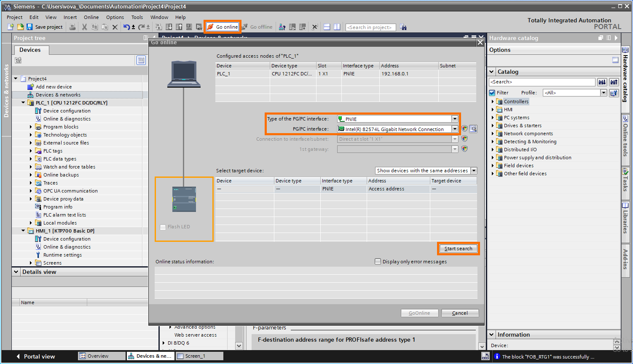Open the Project menu

(x=14, y=17)
